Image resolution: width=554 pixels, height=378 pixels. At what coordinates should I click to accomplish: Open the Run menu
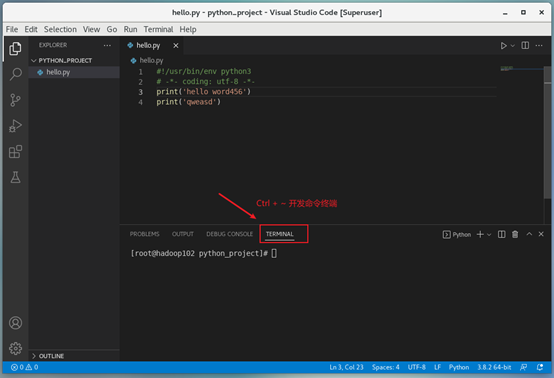(x=130, y=29)
